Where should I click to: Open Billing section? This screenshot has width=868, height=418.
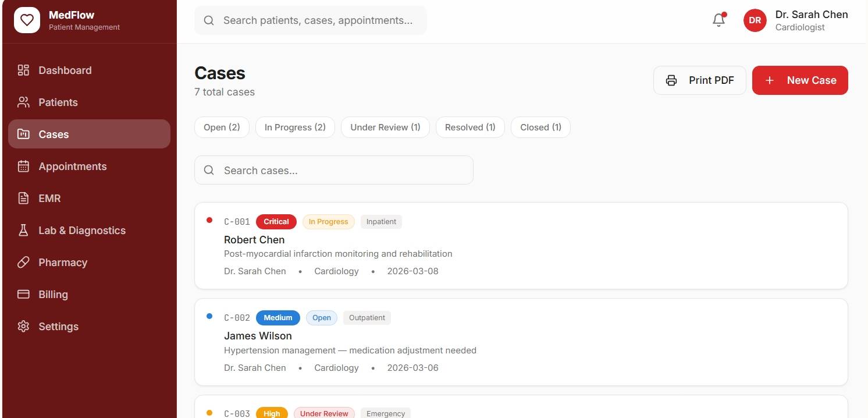[89, 295]
